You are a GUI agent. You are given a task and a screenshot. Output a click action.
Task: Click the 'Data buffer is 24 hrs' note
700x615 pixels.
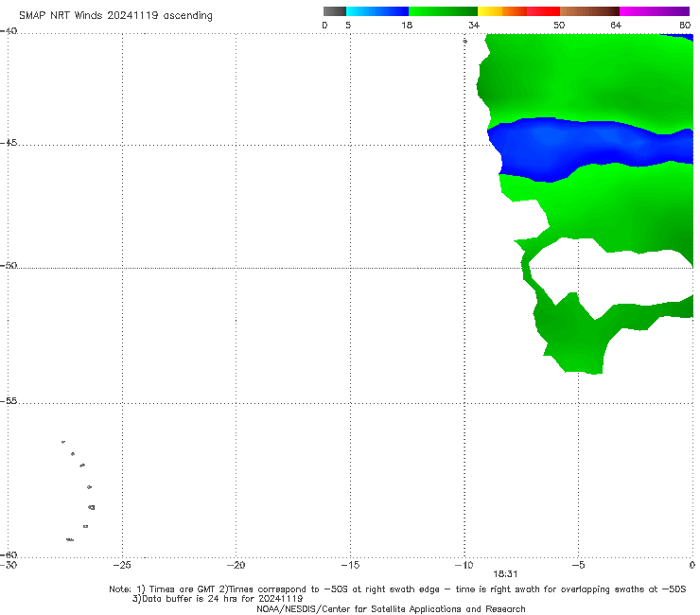(x=218, y=599)
